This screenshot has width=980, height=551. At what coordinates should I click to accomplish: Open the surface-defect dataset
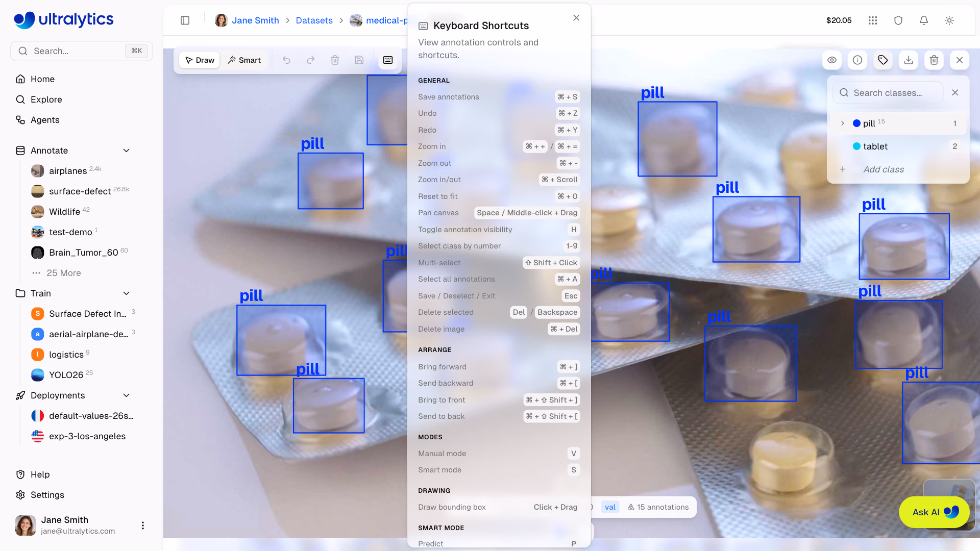[x=81, y=191]
